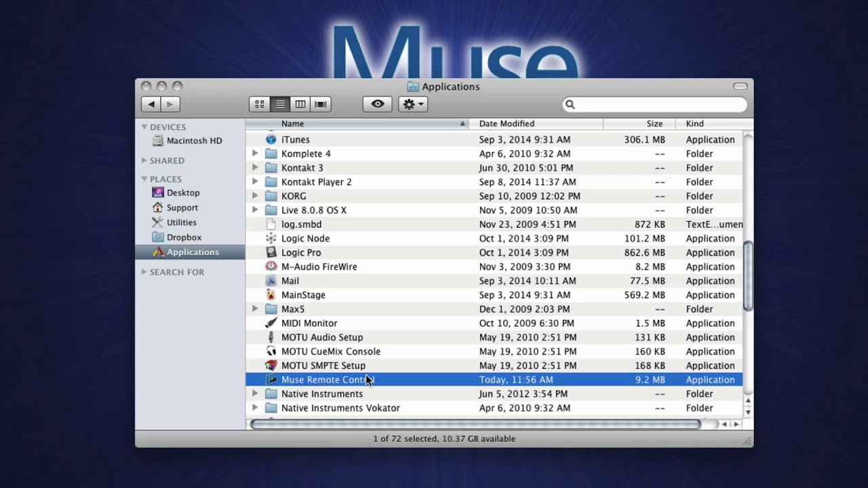Select the Mail app icon
Image resolution: width=868 pixels, height=488 pixels.
point(271,281)
